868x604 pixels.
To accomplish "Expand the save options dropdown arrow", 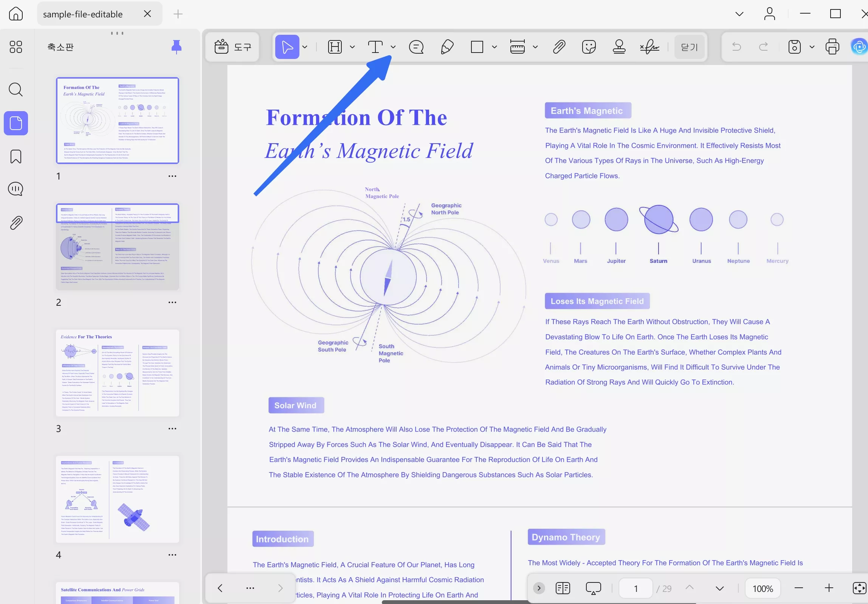I will coord(812,47).
